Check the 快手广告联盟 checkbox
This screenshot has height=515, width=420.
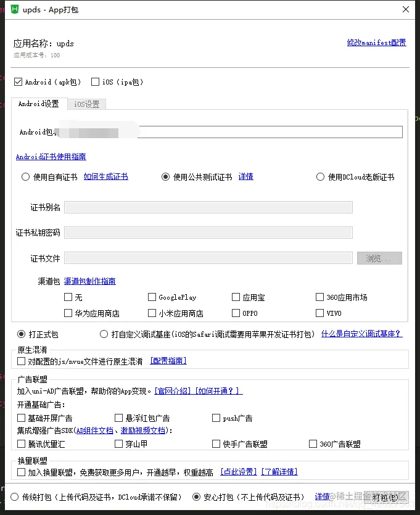click(x=216, y=444)
